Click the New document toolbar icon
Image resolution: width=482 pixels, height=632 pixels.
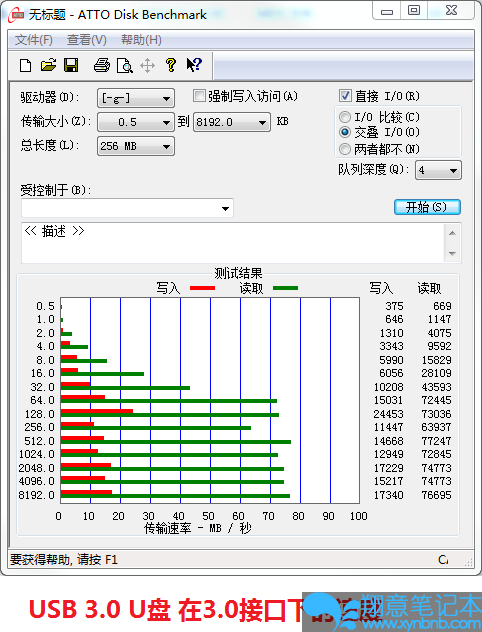(25, 65)
